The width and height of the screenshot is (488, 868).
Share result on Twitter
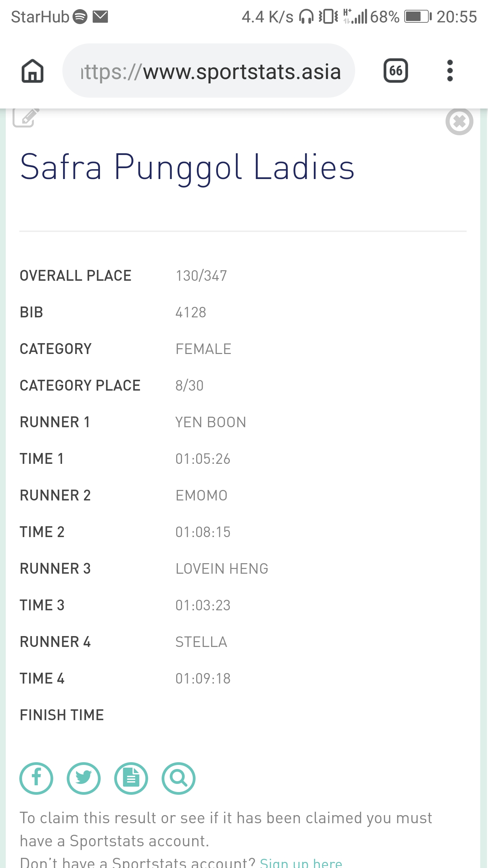pyautogui.click(x=84, y=778)
